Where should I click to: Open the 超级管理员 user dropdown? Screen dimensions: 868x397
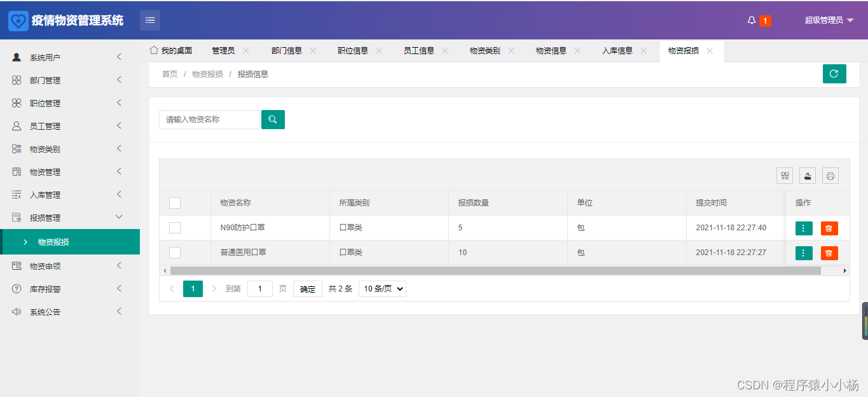(x=829, y=20)
